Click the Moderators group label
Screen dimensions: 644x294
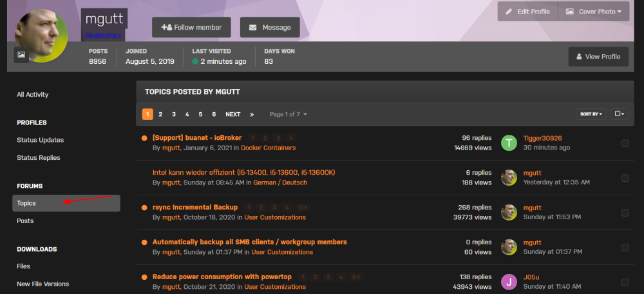pyautogui.click(x=103, y=35)
